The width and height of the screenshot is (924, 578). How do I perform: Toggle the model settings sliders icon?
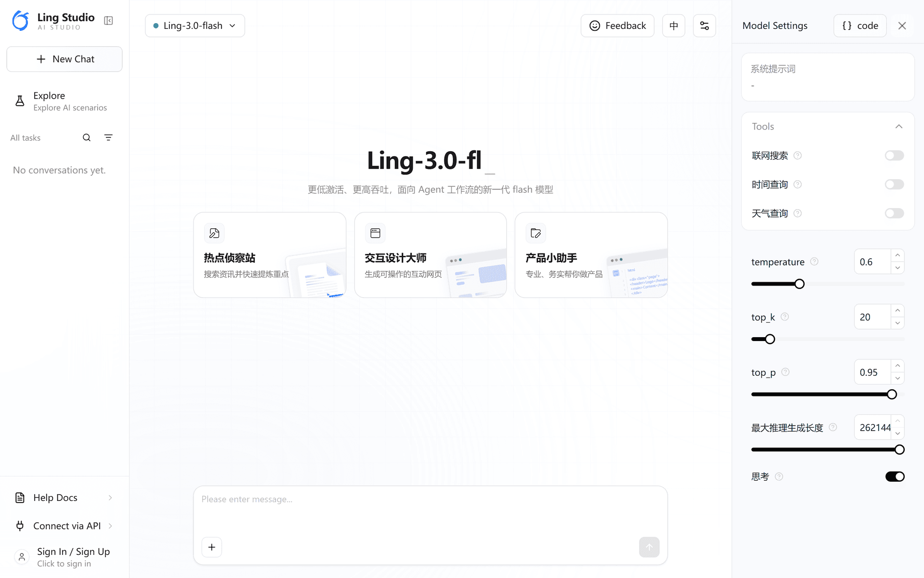pos(705,26)
